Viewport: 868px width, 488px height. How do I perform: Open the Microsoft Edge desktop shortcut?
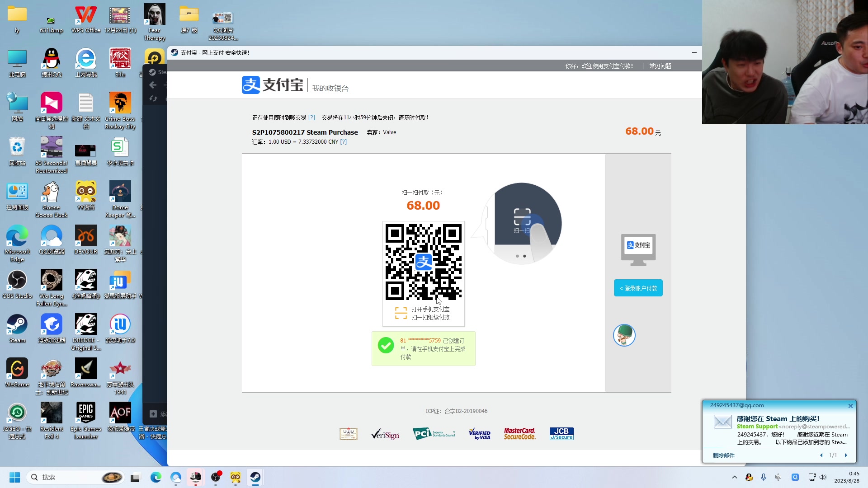17,244
